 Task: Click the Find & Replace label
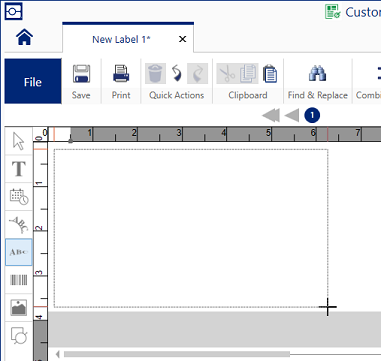(318, 95)
